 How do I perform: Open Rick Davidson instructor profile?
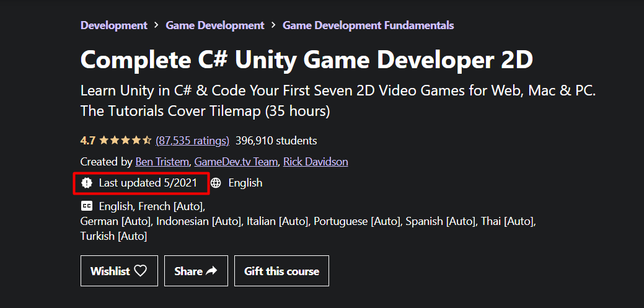click(x=315, y=162)
